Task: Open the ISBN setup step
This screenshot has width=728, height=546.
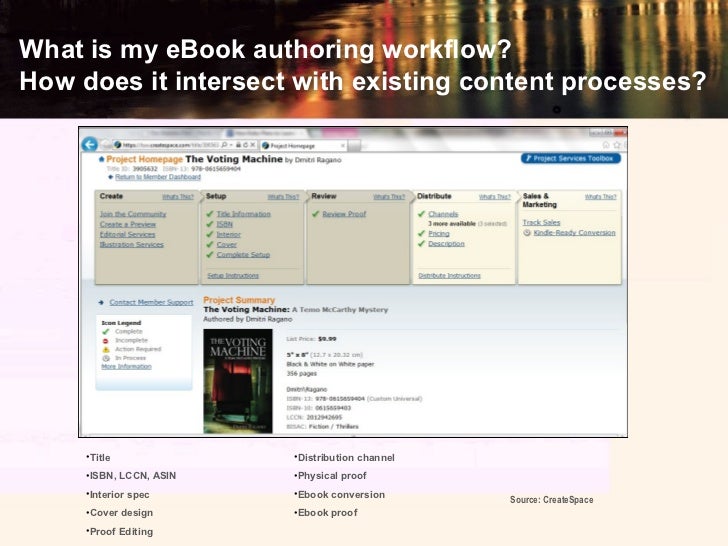Action: pyautogui.click(x=224, y=224)
